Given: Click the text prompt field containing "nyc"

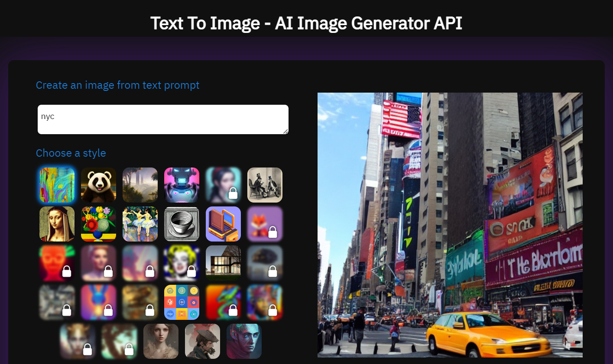Looking at the screenshot, I should point(163,119).
